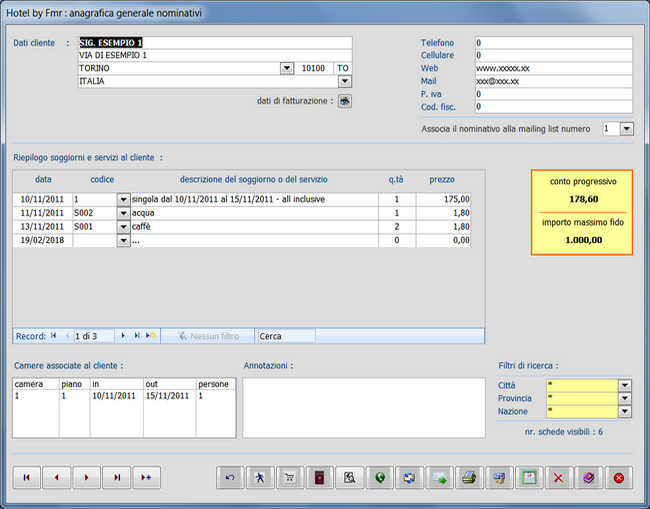The image size is (650, 509).
Task: Click the blue arrows mail sync button
Action: tap(409, 477)
